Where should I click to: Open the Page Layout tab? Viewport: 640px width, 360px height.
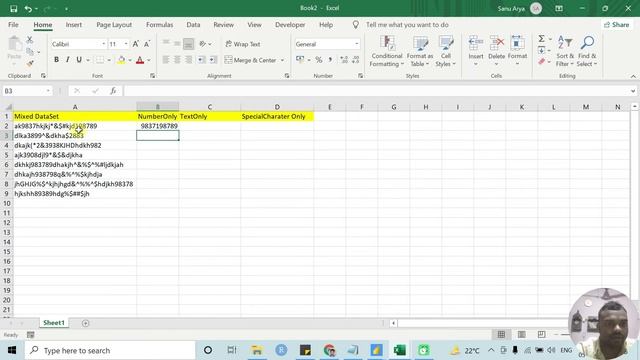[114, 25]
